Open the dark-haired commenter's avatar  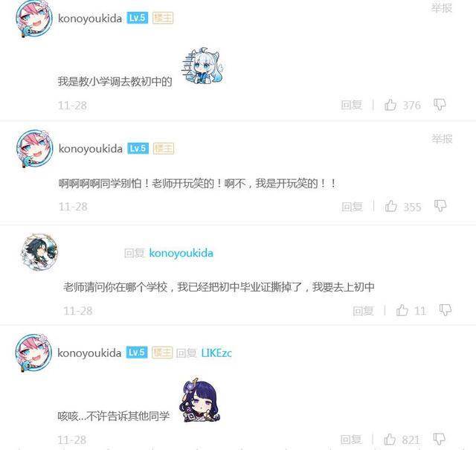tap(39, 252)
